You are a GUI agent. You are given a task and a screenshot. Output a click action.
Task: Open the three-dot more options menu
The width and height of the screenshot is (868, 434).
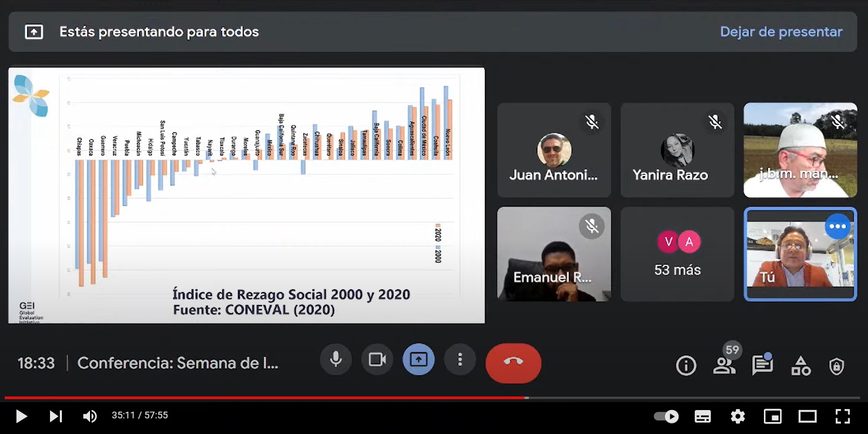coord(460,360)
